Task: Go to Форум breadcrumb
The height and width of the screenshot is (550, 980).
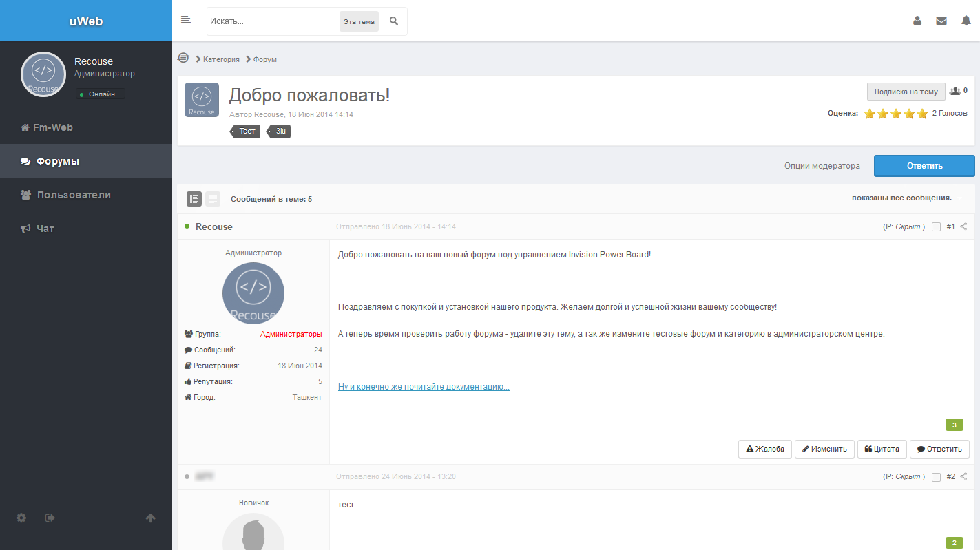Action: 265,59
